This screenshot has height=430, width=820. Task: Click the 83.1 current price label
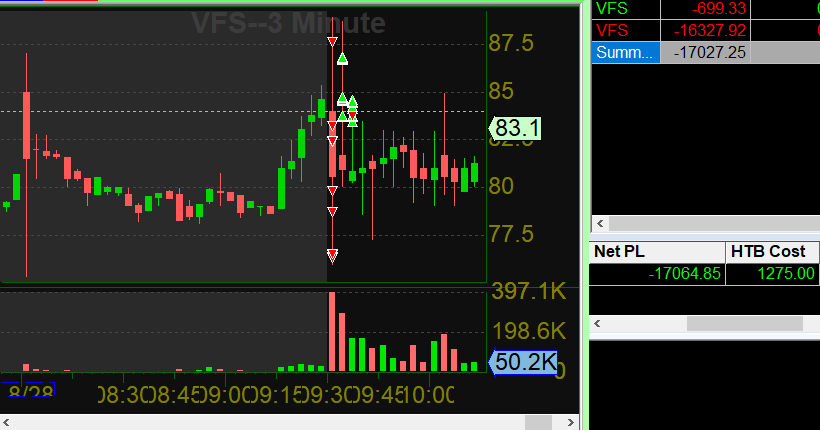pos(515,128)
